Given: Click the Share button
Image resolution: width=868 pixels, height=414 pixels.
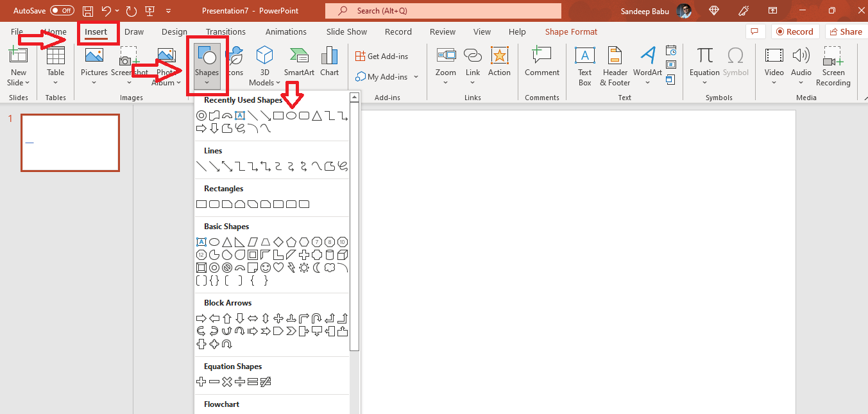Looking at the screenshot, I should point(846,31).
